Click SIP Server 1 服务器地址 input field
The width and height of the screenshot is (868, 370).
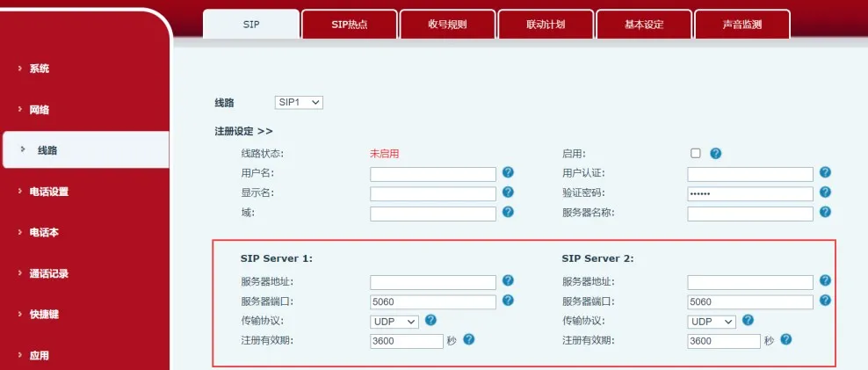(433, 282)
